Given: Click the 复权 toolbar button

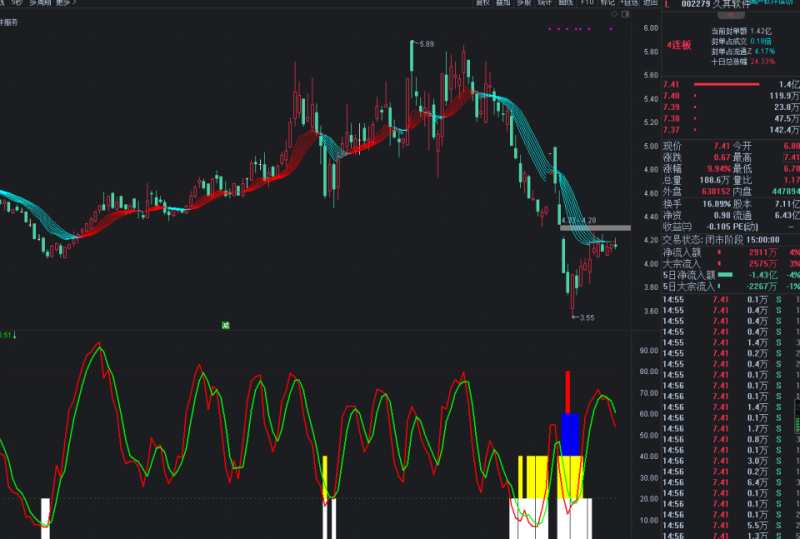Looking at the screenshot, I should (483, 3).
